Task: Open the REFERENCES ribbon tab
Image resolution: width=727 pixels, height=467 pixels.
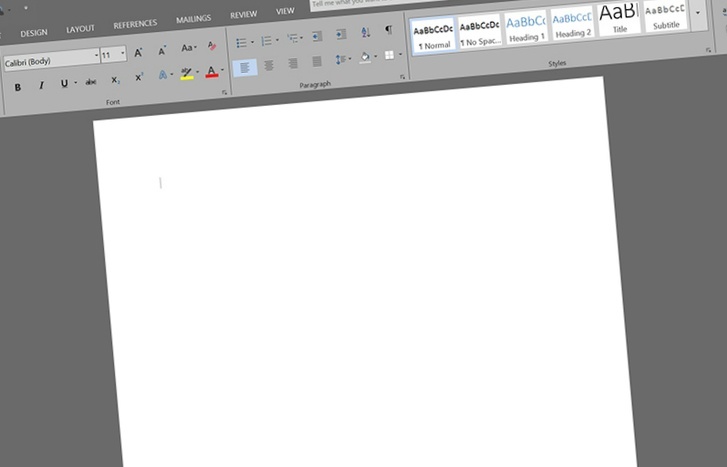Action: coord(135,24)
